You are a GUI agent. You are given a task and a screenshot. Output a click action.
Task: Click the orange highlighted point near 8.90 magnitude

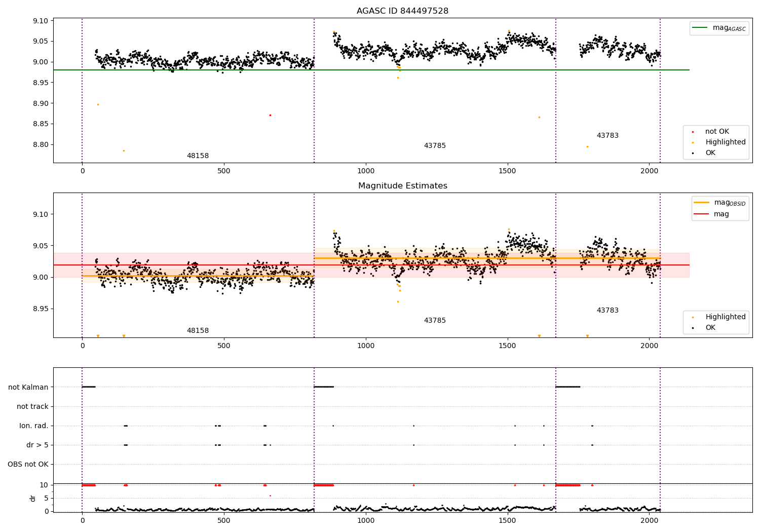pyautogui.click(x=98, y=104)
